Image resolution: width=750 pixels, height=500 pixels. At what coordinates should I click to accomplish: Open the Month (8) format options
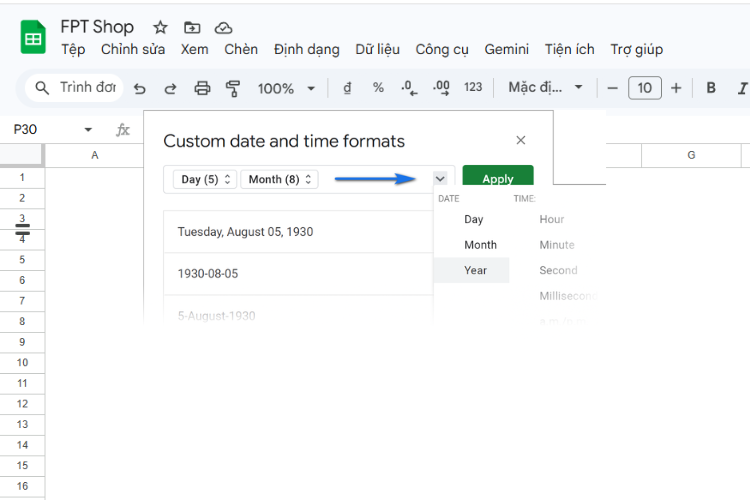(x=279, y=179)
